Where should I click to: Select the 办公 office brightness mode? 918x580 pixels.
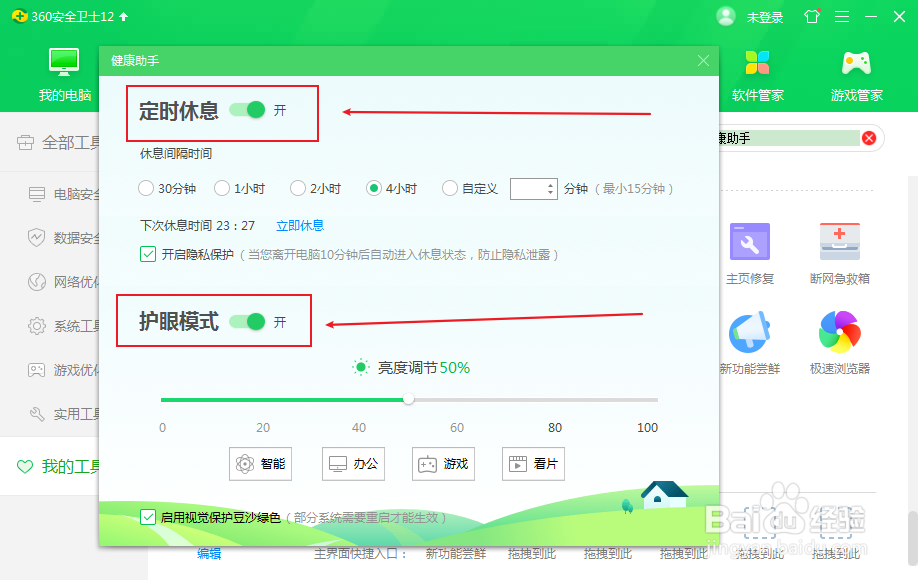point(352,463)
